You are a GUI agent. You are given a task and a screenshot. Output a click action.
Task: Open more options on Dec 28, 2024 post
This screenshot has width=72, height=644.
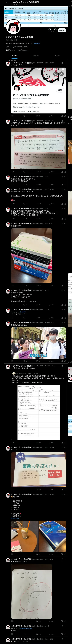tap(65, 366)
